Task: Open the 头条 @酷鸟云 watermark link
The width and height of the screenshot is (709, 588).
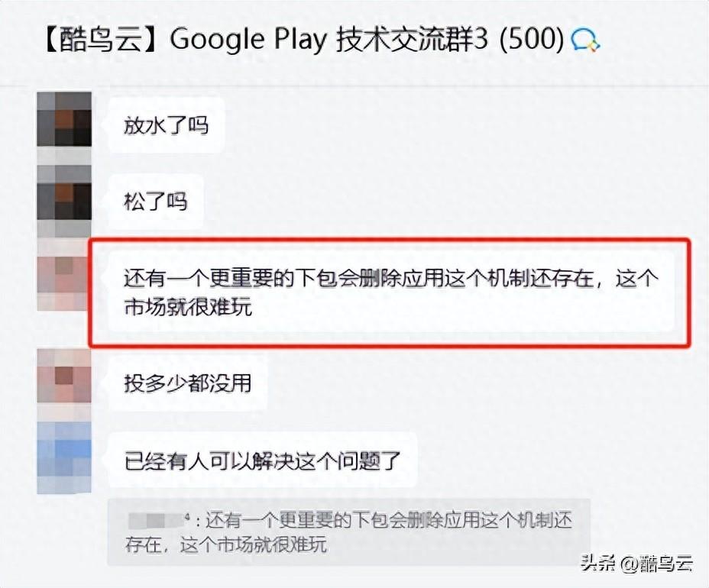Action: coord(637,564)
